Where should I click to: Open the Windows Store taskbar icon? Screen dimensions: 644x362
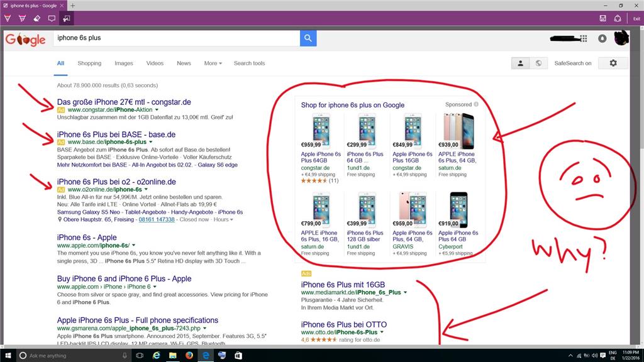(238, 356)
